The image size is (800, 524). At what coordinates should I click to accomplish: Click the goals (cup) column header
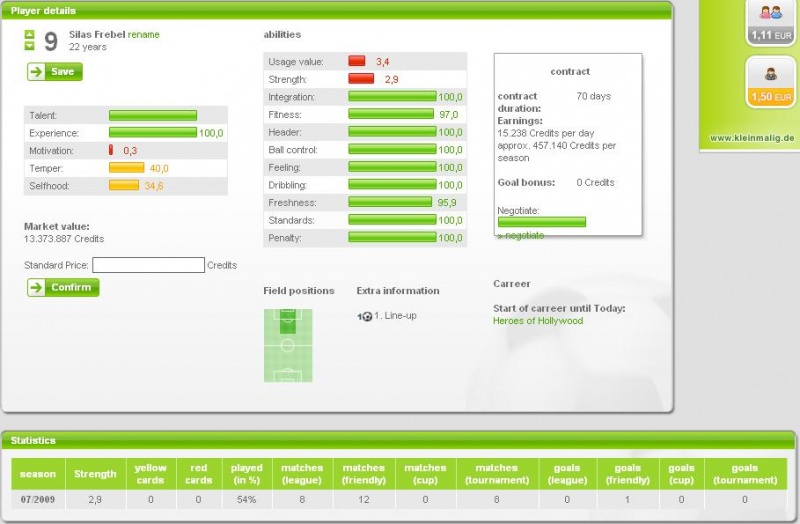(681, 474)
